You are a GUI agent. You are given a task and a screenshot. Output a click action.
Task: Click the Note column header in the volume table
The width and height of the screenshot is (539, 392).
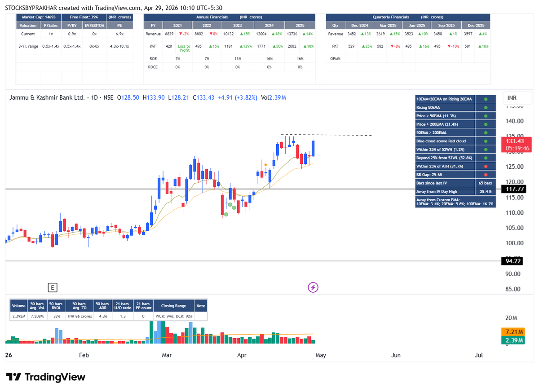pos(201,306)
